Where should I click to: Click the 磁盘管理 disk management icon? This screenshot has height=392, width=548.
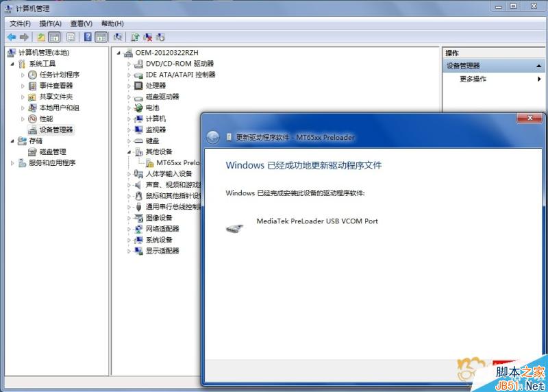[x=32, y=151]
